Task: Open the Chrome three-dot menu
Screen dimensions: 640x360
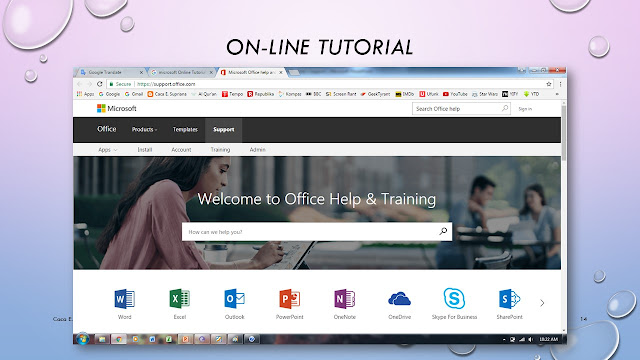Action: pos(560,84)
